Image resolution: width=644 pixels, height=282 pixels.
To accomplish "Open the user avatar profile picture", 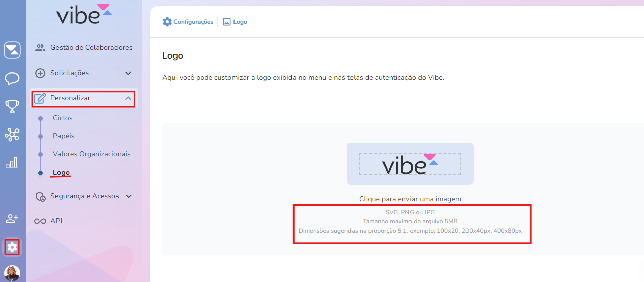I will point(12,273).
